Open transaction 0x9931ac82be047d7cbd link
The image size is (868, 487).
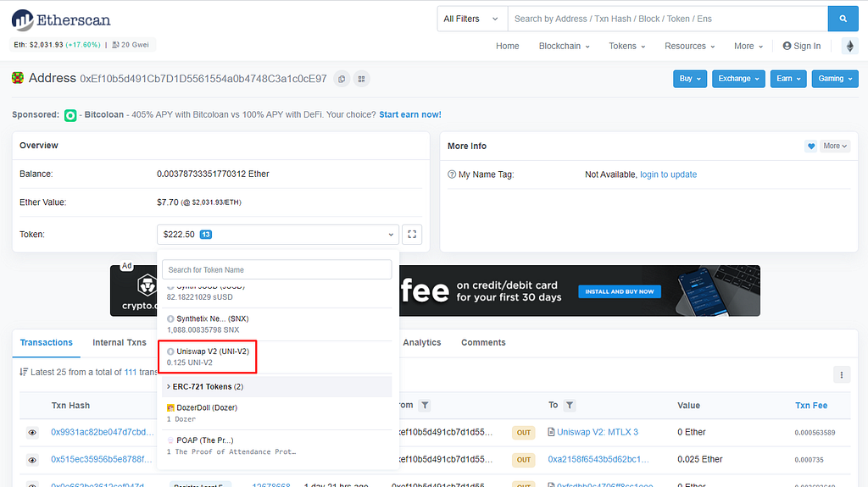click(103, 432)
